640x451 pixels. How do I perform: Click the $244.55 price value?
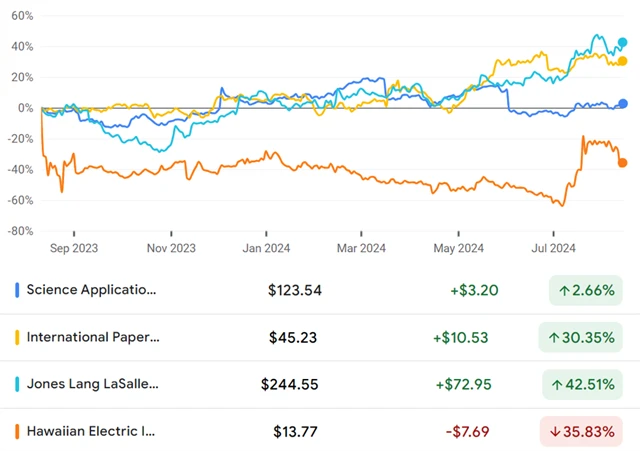289,384
